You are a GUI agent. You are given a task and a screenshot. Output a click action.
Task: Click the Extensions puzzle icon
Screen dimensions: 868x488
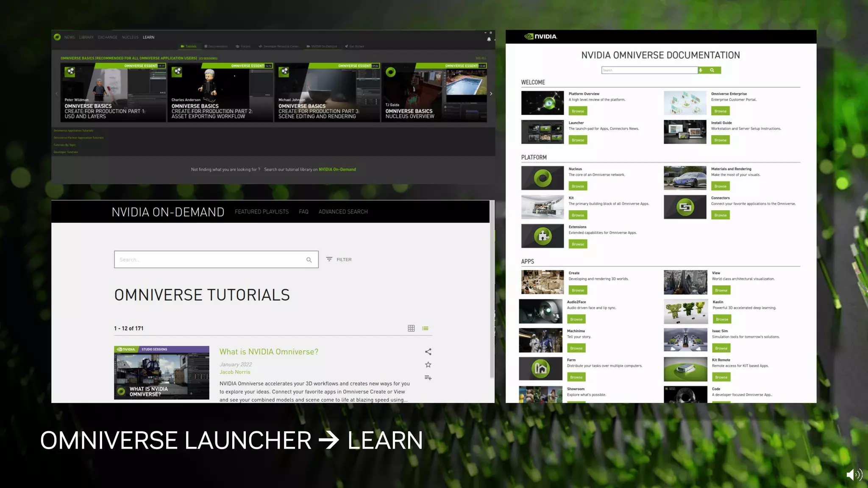[542, 236]
